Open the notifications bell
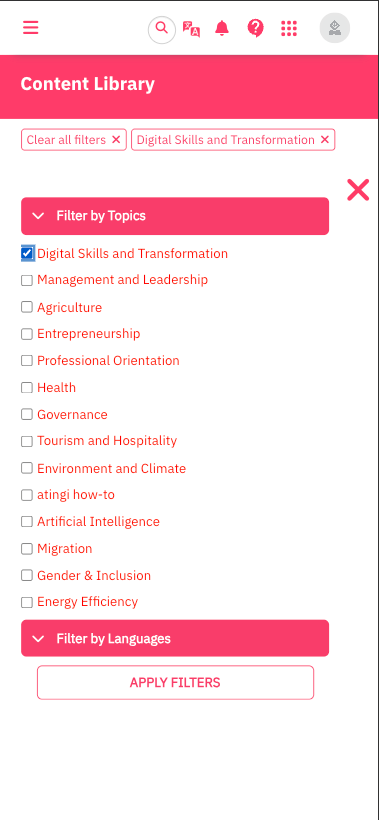This screenshot has height=820, width=379. click(x=222, y=28)
